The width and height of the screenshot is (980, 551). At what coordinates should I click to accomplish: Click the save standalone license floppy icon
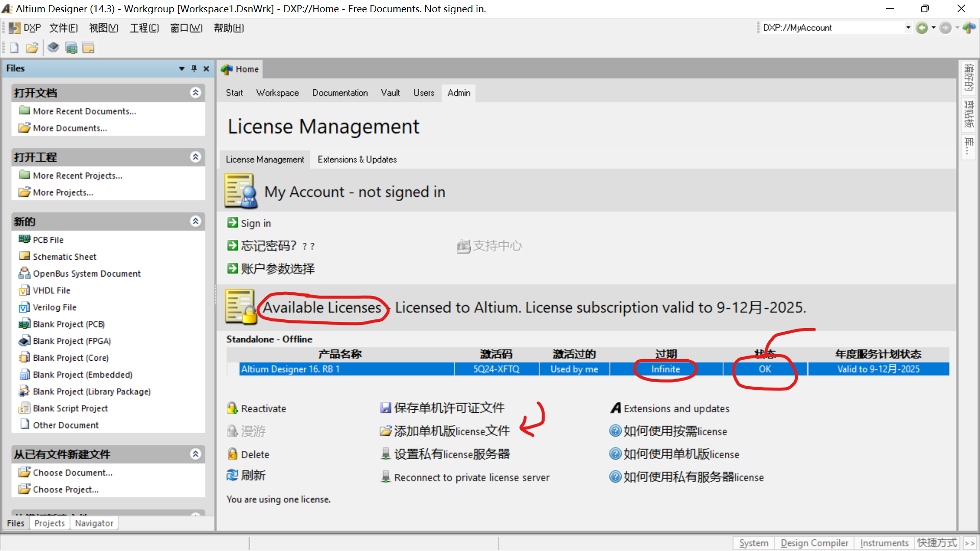(386, 408)
